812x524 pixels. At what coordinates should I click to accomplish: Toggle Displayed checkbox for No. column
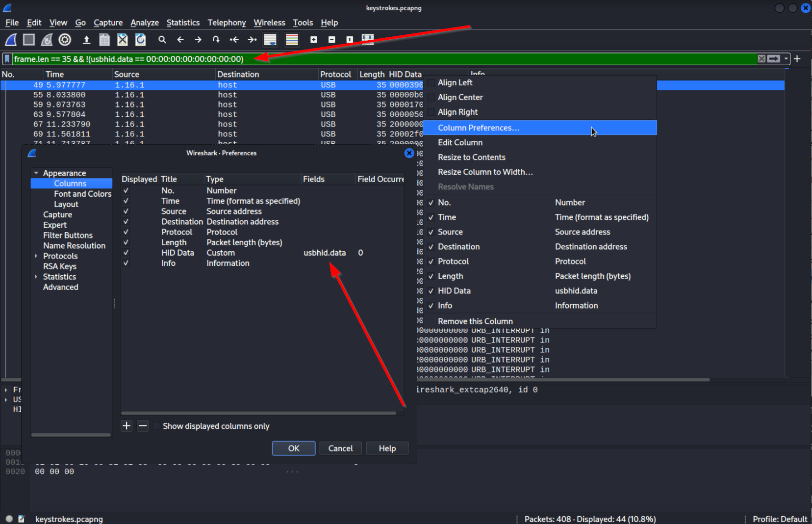pyautogui.click(x=126, y=190)
